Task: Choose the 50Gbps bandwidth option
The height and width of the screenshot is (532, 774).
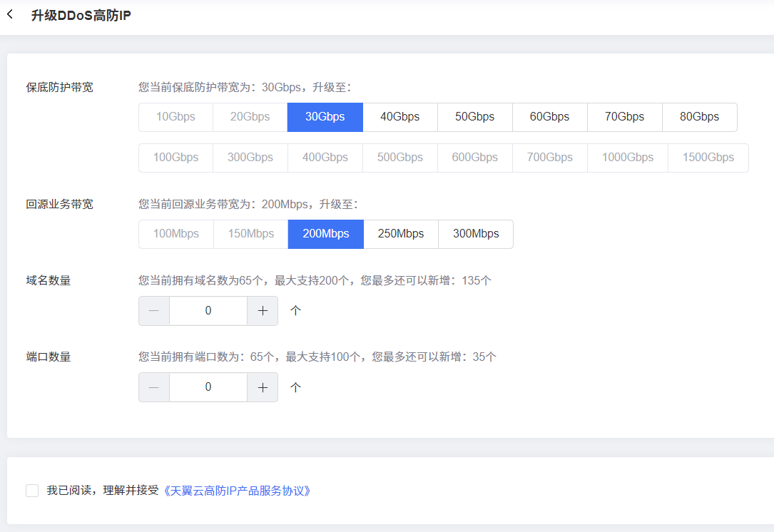Action: (x=474, y=117)
